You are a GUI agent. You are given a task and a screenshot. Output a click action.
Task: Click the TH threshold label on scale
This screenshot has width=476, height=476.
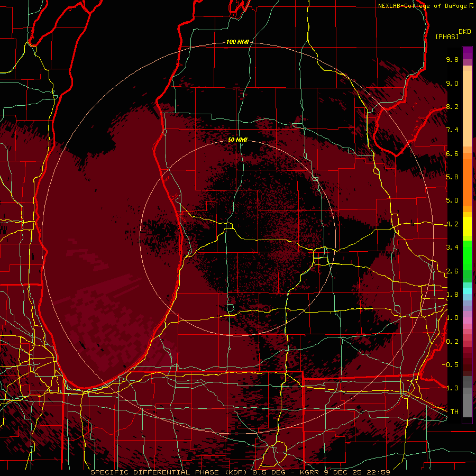tap(454, 412)
